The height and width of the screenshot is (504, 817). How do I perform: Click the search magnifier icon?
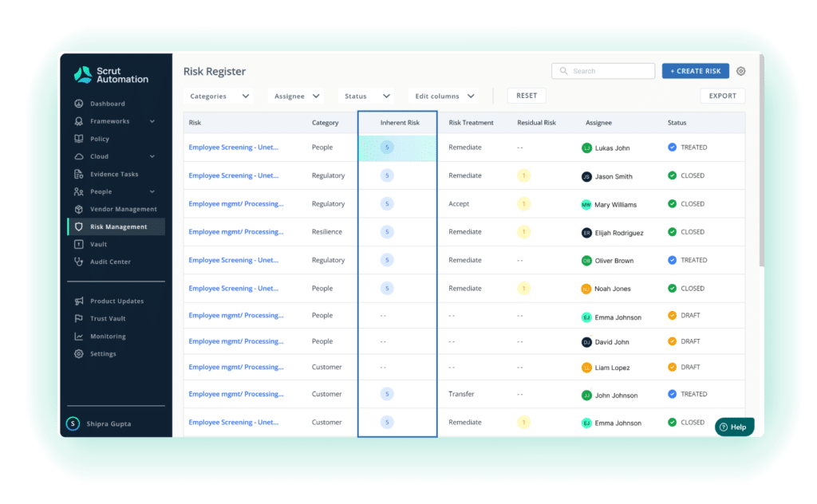(563, 71)
